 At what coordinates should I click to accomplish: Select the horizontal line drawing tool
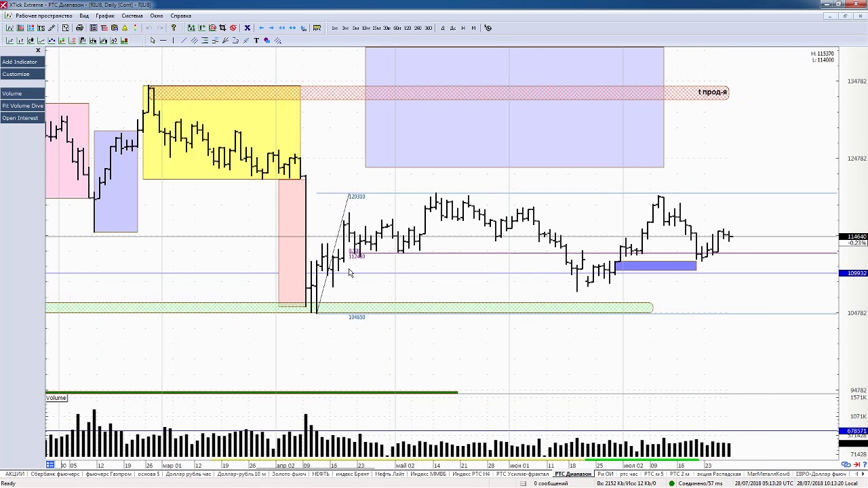tap(163, 41)
